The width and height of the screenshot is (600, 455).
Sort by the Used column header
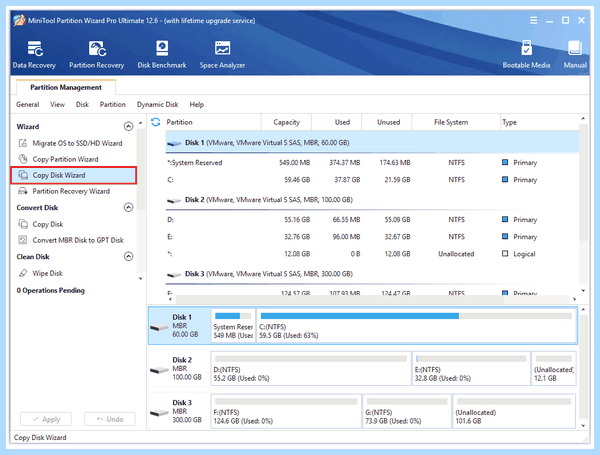point(336,122)
